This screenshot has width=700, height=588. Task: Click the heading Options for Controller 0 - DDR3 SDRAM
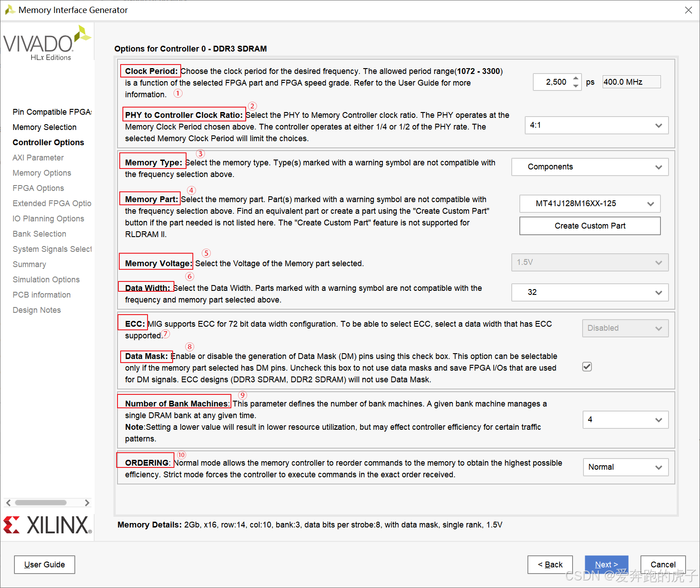coord(191,49)
